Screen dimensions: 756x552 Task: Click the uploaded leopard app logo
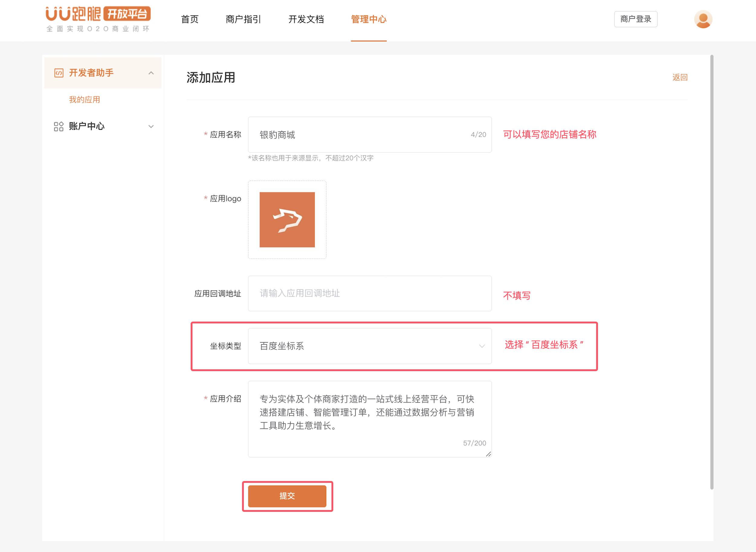click(287, 220)
